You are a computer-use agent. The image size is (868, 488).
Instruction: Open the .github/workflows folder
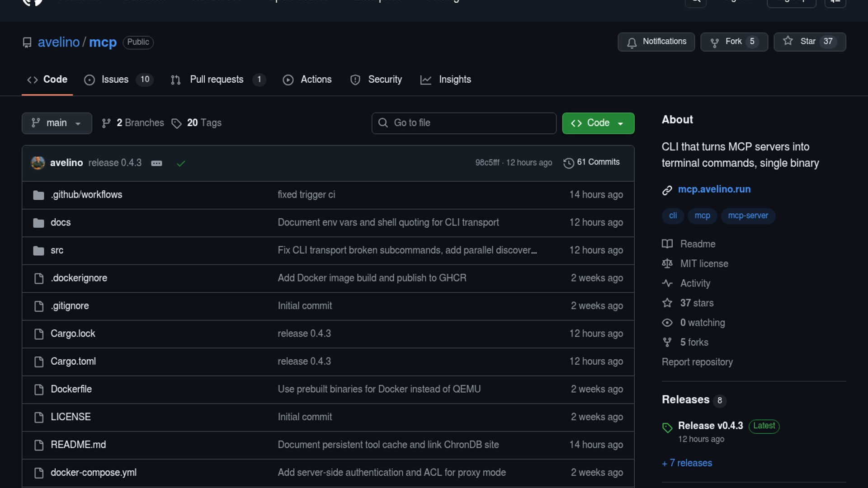(86, 195)
